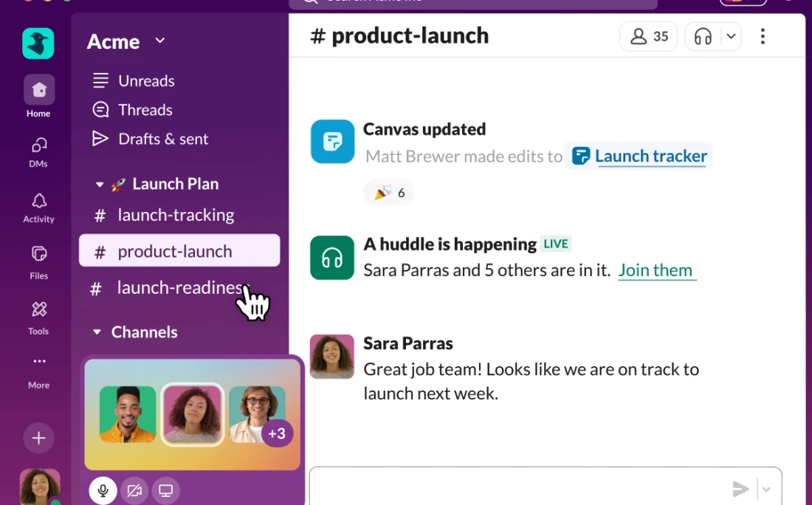812x505 pixels.
Task: Open the Files section icon
Action: tap(38, 256)
